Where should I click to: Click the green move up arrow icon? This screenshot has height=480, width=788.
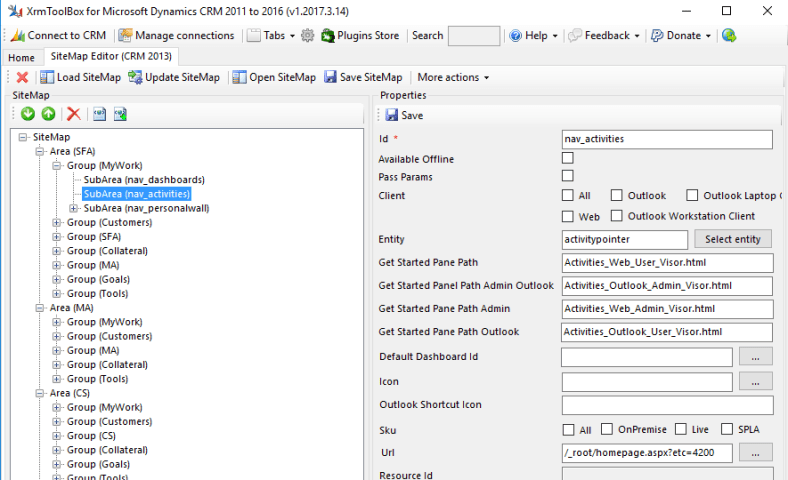coord(48,114)
